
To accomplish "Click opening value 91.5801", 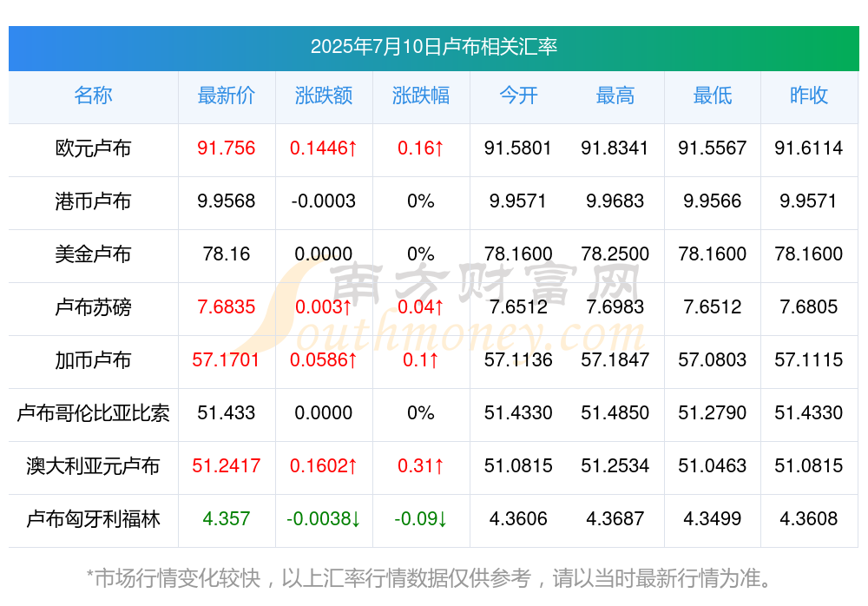I will 518,148.
